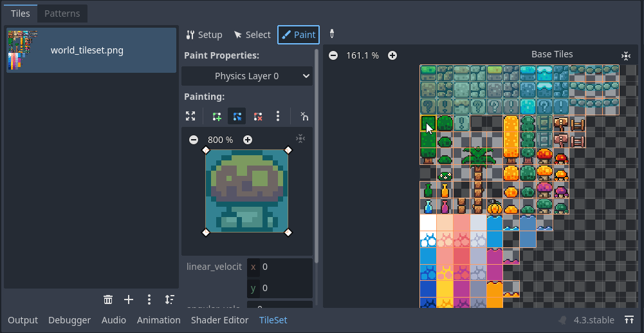The width and height of the screenshot is (644, 333).
Task: Zoom in on the 800 % polygon preview
Action: [x=248, y=140]
